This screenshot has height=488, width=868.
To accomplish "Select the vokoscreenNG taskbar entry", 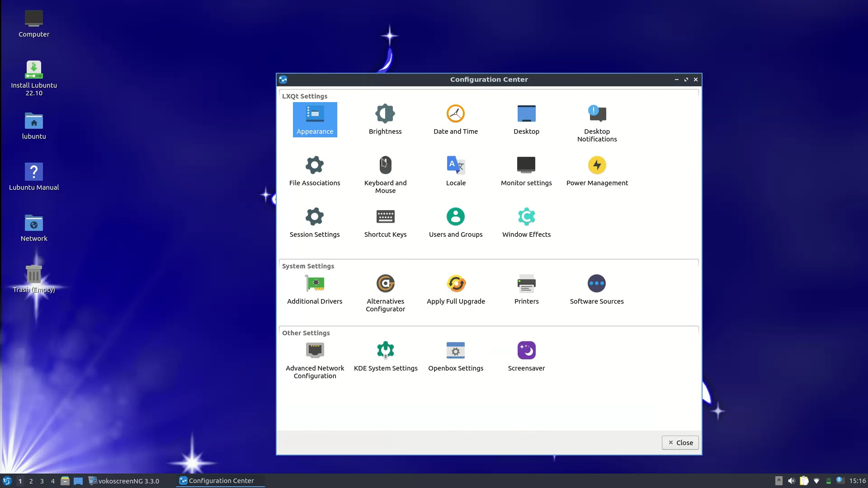I will pyautogui.click(x=124, y=481).
